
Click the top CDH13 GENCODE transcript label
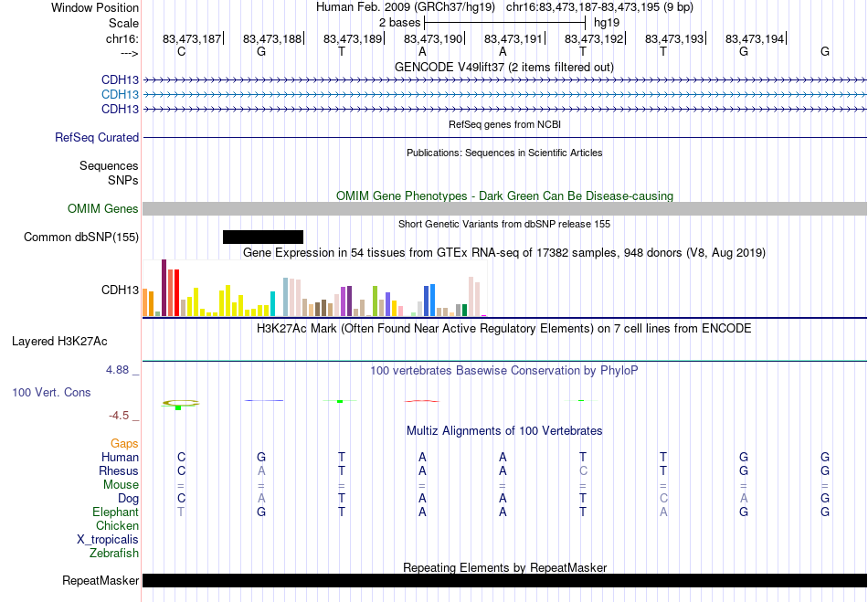tap(120, 79)
